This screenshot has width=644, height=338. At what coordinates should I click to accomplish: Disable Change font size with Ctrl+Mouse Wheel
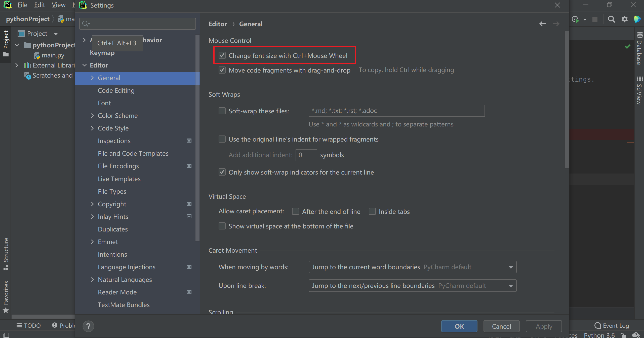222,55
